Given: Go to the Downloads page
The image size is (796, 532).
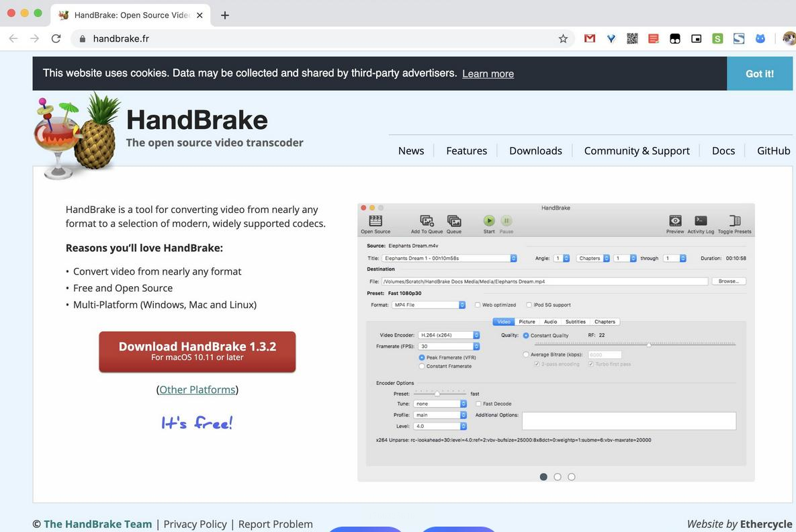Looking at the screenshot, I should (535, 150).
